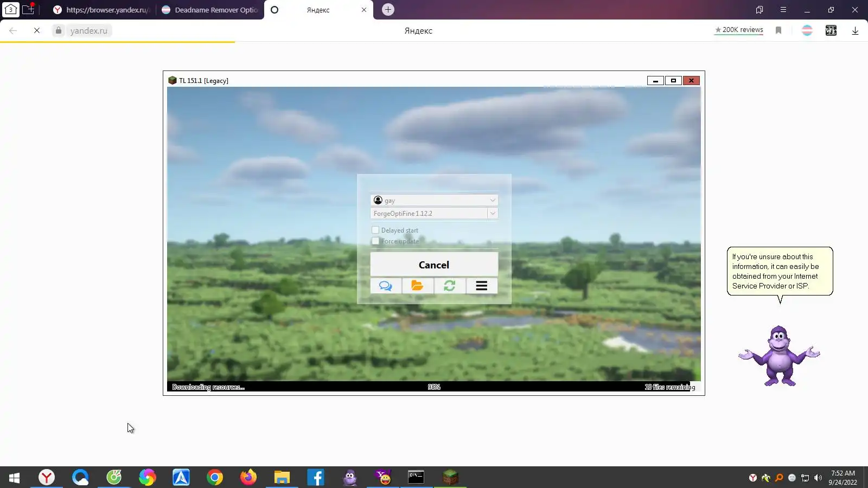Screen dimensions: 868x488
Task: Launch Firefox from the taskbar
Action: pyautogui.click(x=248, y=477)
